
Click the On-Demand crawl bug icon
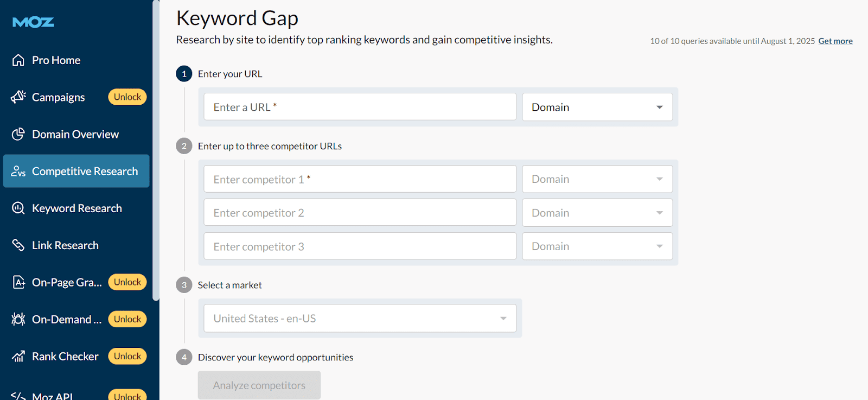coord(18,319)
